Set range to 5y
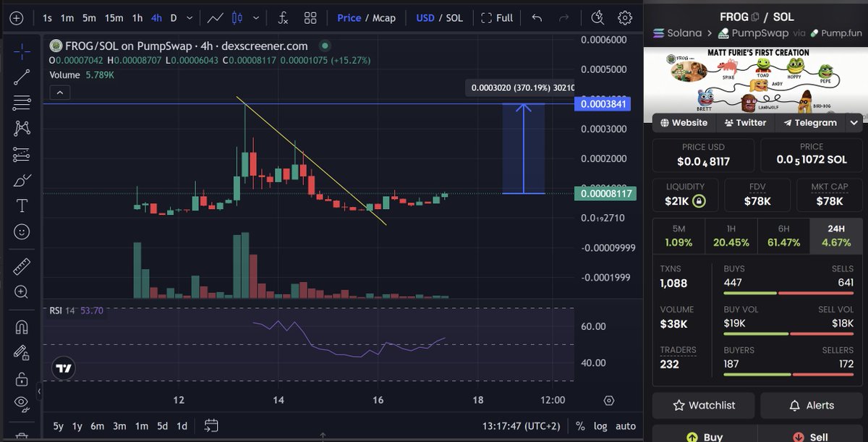The height and width of the screenshot is (442, 868). click(60, 426)
